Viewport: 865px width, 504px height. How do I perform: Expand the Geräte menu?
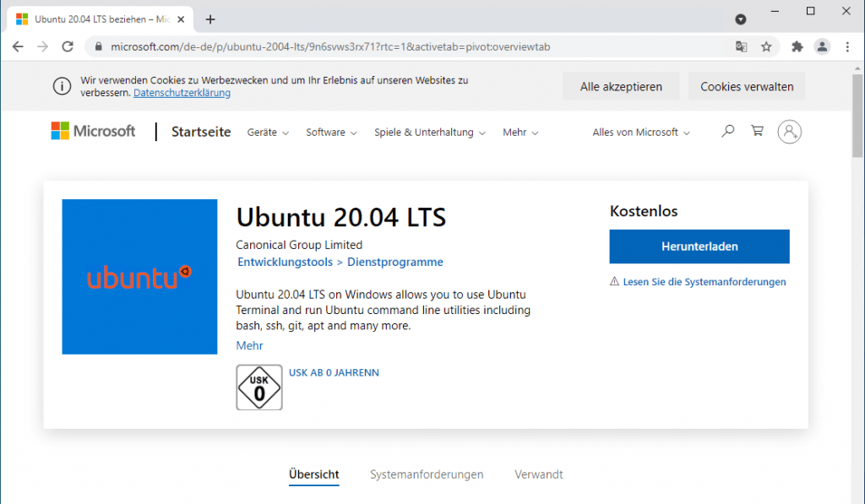point(268,133)
